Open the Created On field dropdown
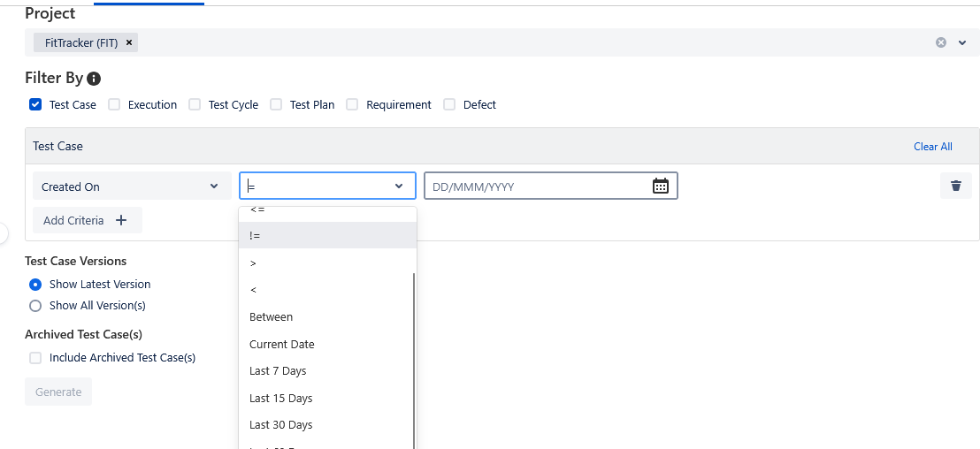Viewport: 980px width, 449px height. pyautogui.click(x=132, y=186)
